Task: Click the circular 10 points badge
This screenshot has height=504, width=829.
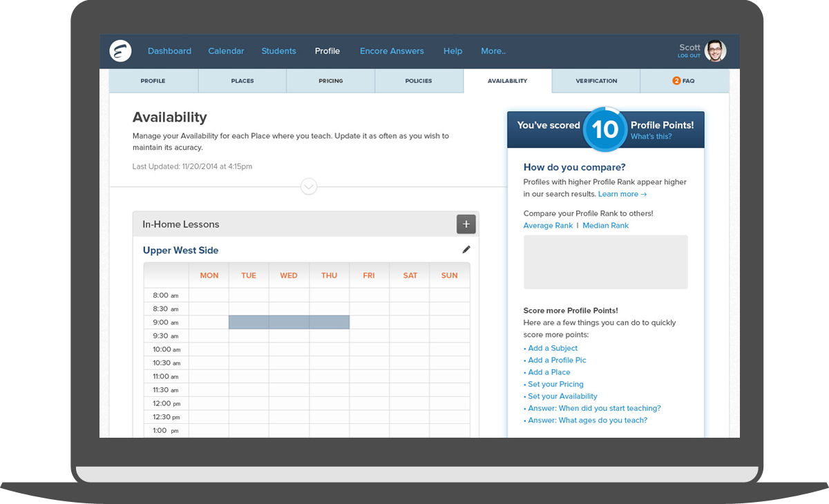Action: tap(604, 129)
